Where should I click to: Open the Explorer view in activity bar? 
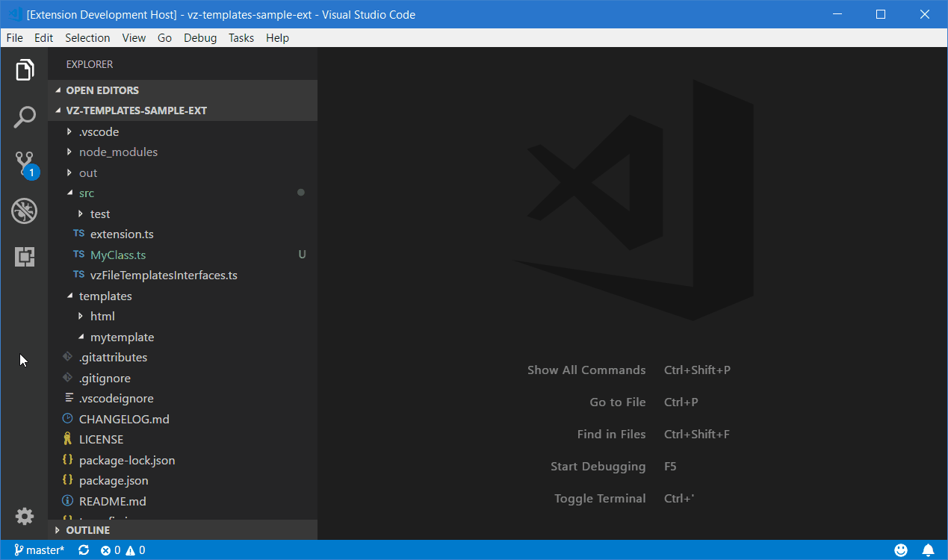pyautogui.click(x=25, y=70)
